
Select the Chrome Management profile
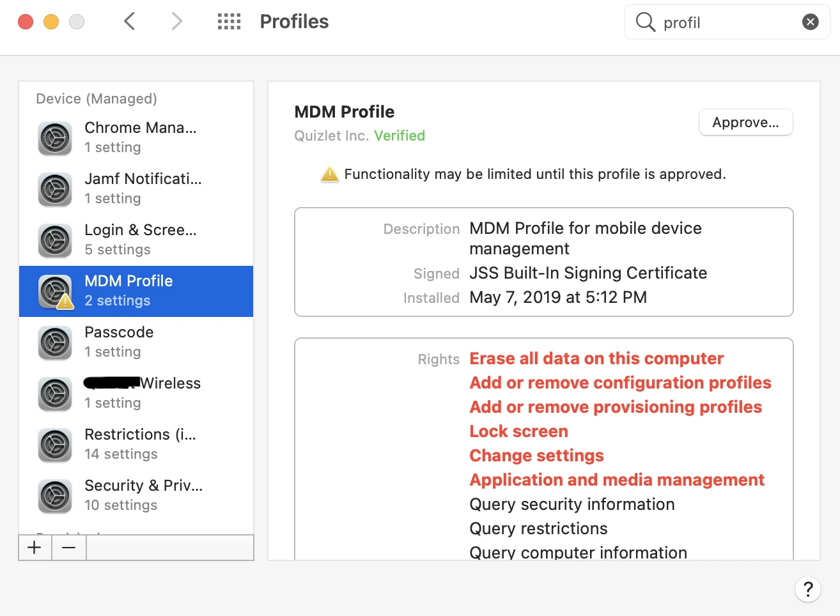pyautogui.click(x=136, y=137)
